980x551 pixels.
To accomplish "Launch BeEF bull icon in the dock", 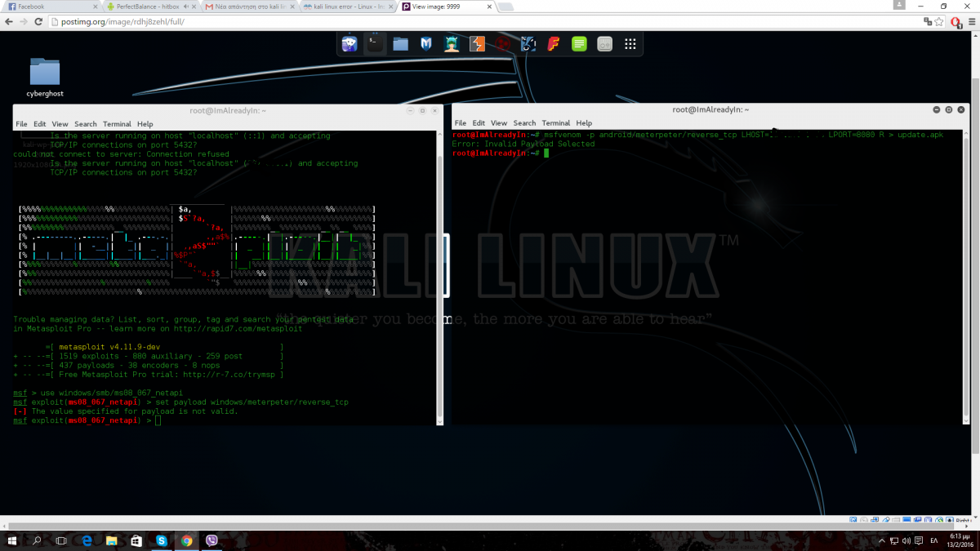I will (x=528, y=44).
